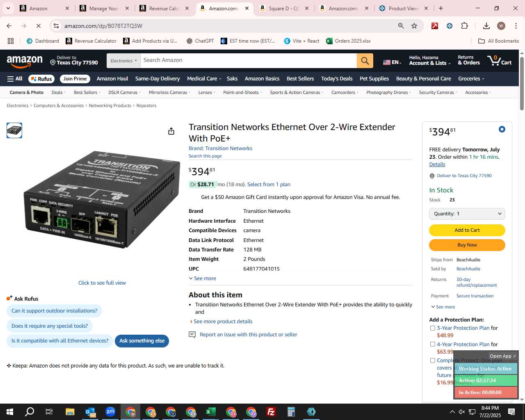Viewport: 525px width, 420px height.
Task: Click the Amazon logo in header
Action: (25, 61)
